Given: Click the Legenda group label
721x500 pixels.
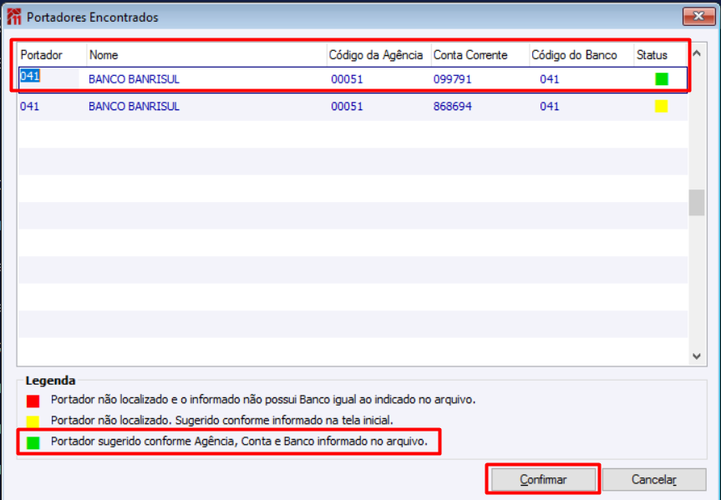Looking at the screenshot, I should tap(51, 380).
